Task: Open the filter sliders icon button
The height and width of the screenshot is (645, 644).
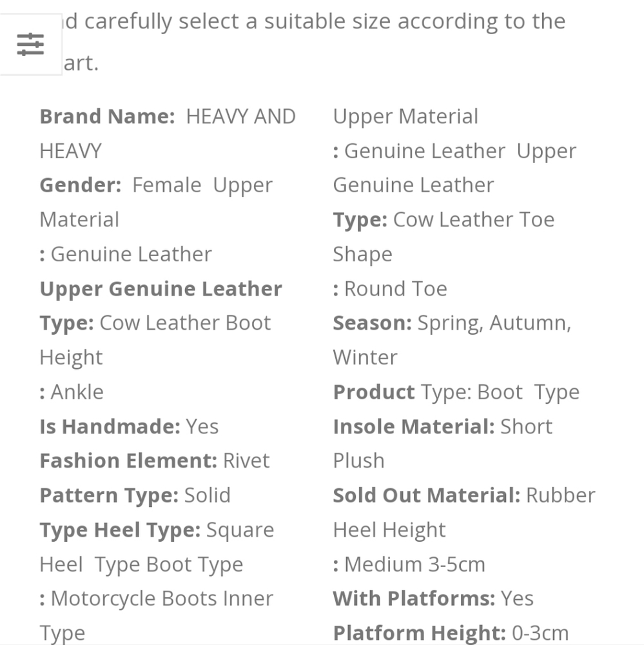Action: 30,45
